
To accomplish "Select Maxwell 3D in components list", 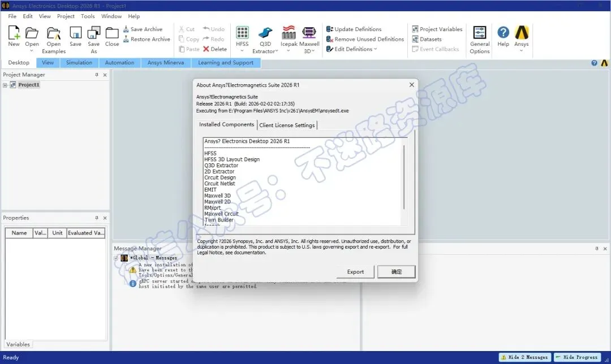I will 217,196.
